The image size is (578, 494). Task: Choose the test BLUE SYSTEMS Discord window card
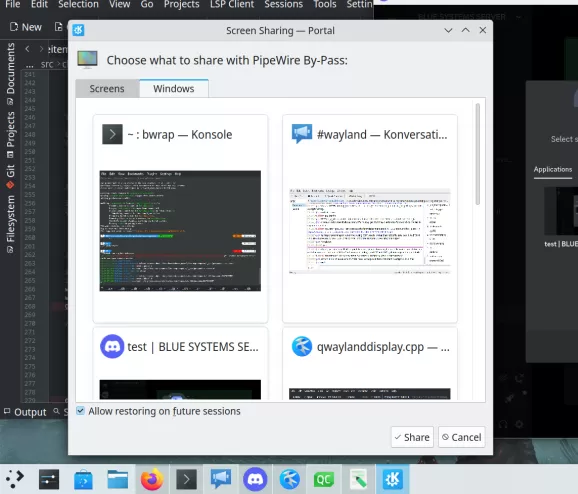point(180,363)
